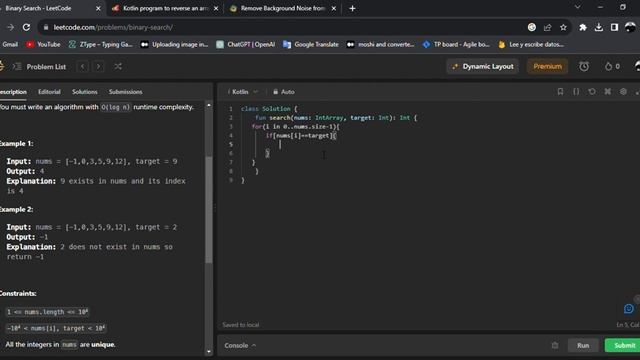Open the moshi and converte bookmark
The height and width of the screenshot is (360, 640).
pos(380,44)
